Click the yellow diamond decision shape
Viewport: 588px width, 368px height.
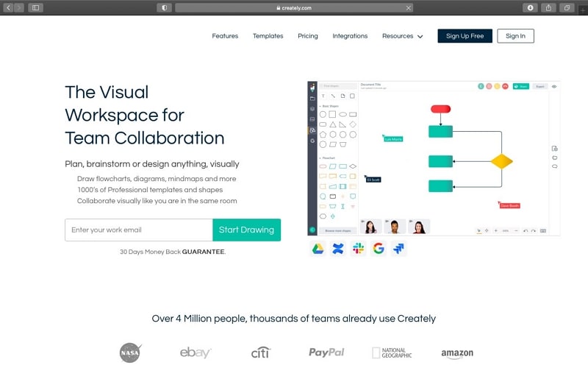[x=502, y=161]
